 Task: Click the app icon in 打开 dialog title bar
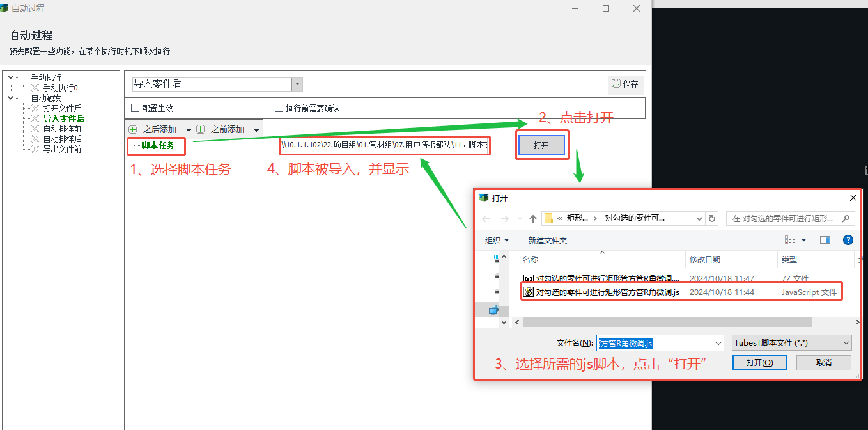(x=484, y=198)
